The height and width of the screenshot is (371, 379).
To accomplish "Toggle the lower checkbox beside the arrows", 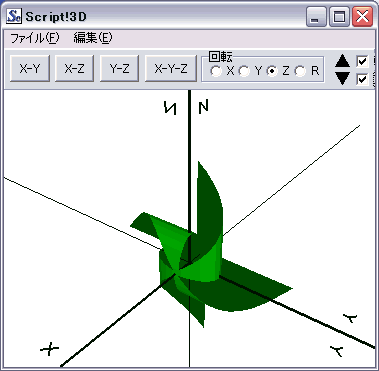I will pos(362,79).
